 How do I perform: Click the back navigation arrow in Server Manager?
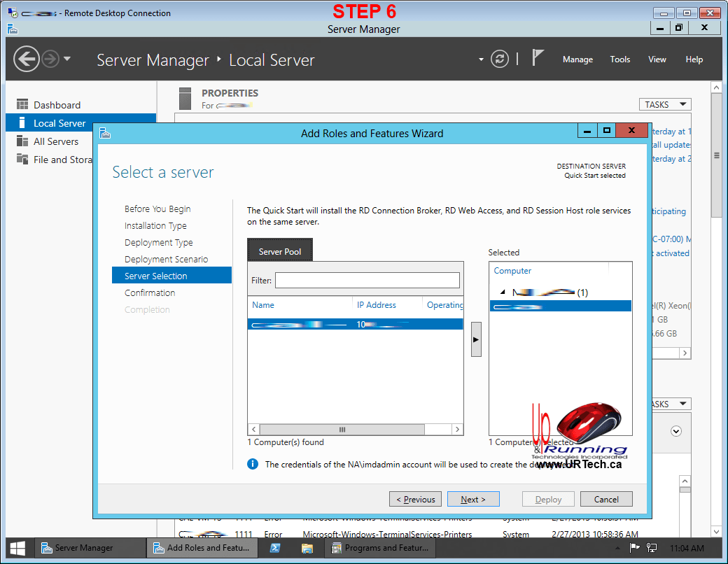26,59
